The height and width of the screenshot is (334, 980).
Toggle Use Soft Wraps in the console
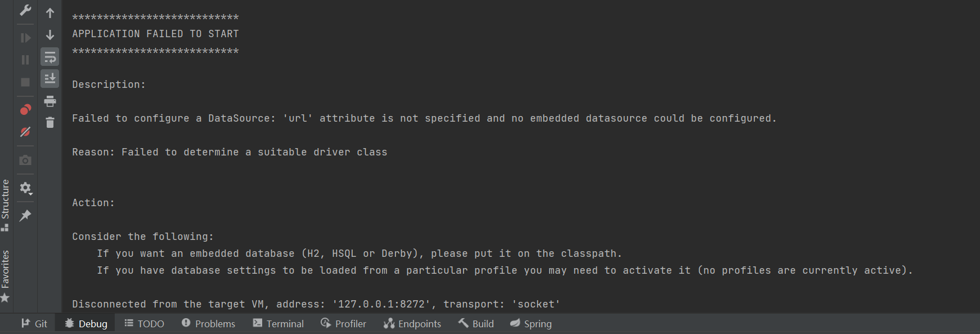(50, 57)
